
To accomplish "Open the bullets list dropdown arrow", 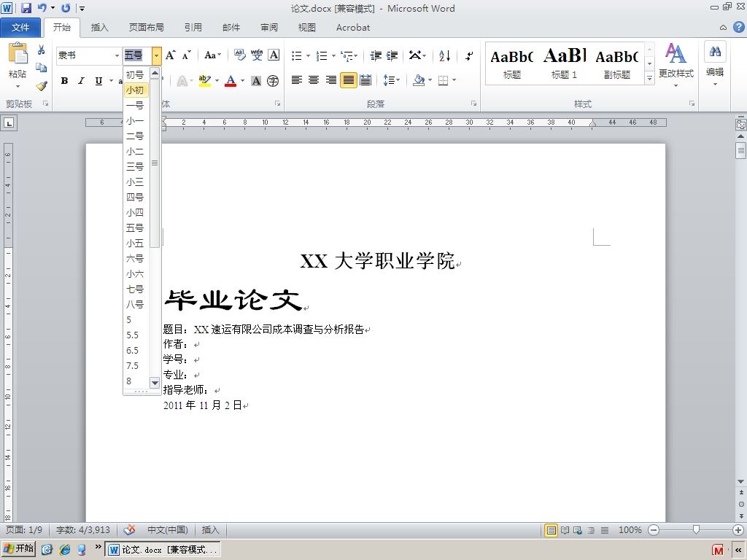I will 309,55.
